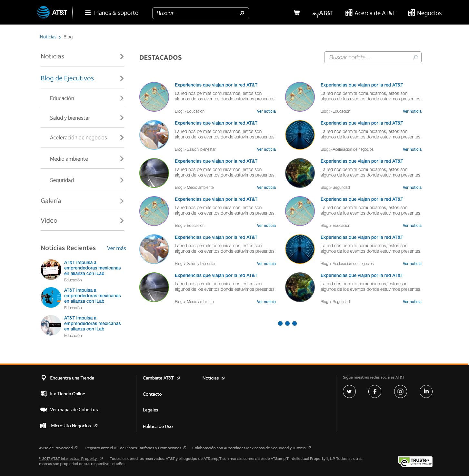This screenshot has height=476, width=469.
Task: Click external link icon after Aviso de Privacidad
Action: (x=76, y=448)
